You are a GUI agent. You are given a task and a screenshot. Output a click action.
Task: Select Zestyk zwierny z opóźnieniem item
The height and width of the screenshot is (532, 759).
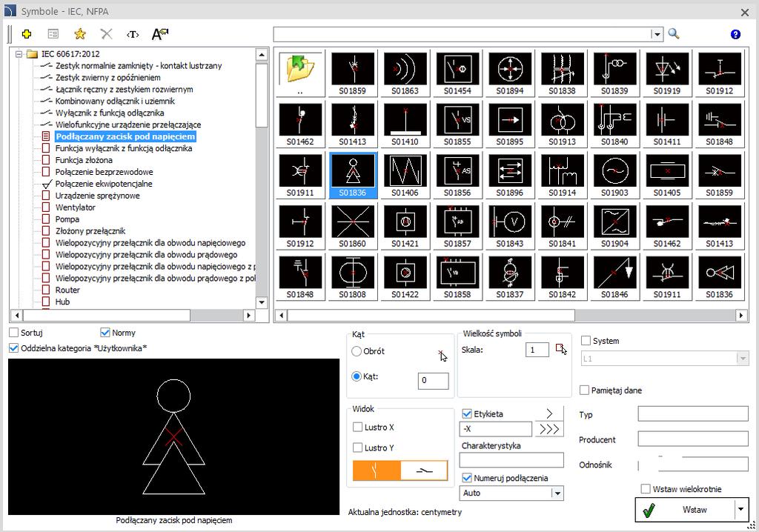click(x=107, y=78)
